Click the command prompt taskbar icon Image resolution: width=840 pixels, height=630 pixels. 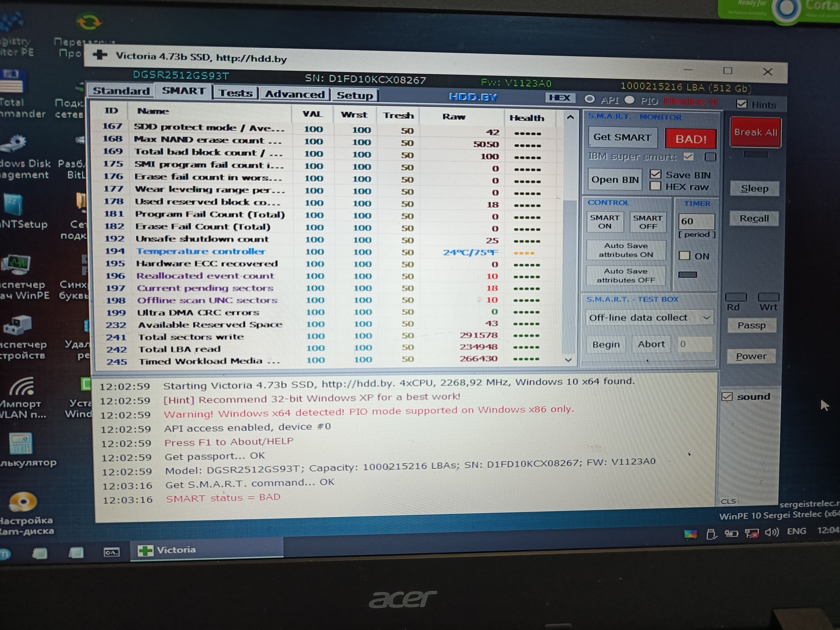[112, 552]
